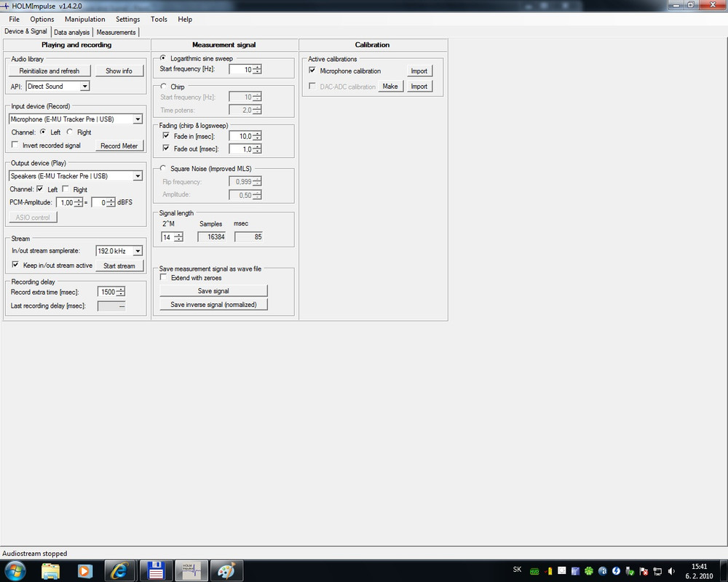This screenshot has height=582, width=728.
Task: Open the Manipulation menu
Action: click(85, 19)
